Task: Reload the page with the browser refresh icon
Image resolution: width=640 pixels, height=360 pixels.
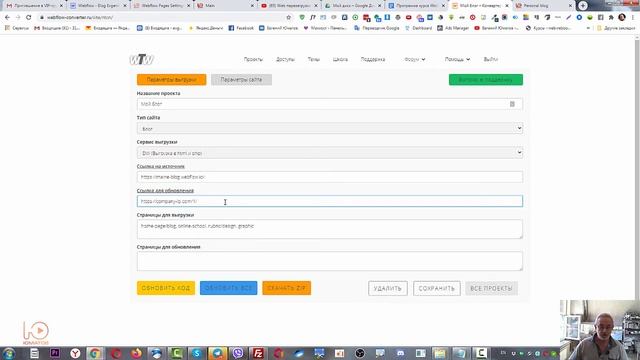Action: (x=29, y=17)
